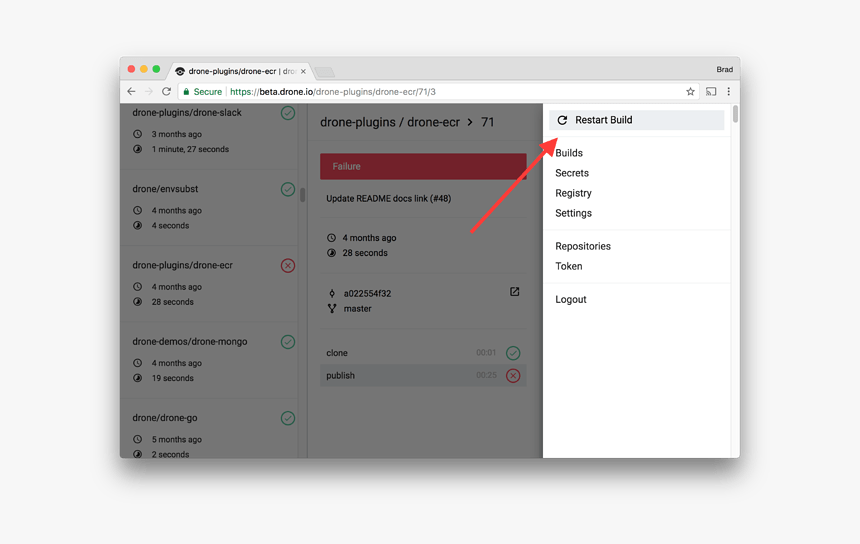Click the clock icon beside build's 4 months ago

point(331,238)
